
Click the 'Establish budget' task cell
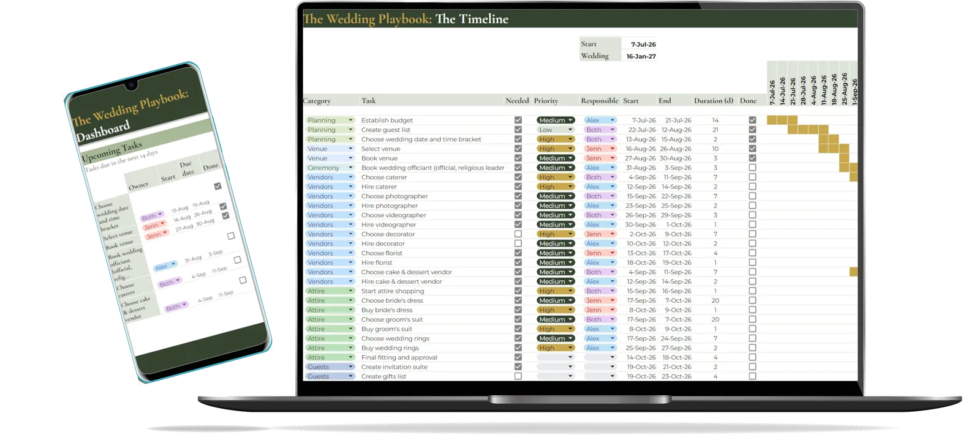point(387,121)
